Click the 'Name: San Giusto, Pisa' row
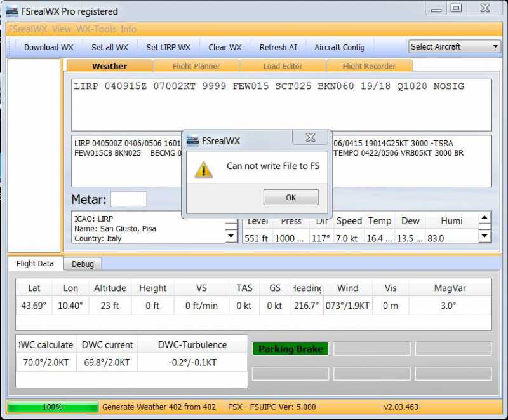508x420 pixels. pyautogui.click(x=115, y=229)
